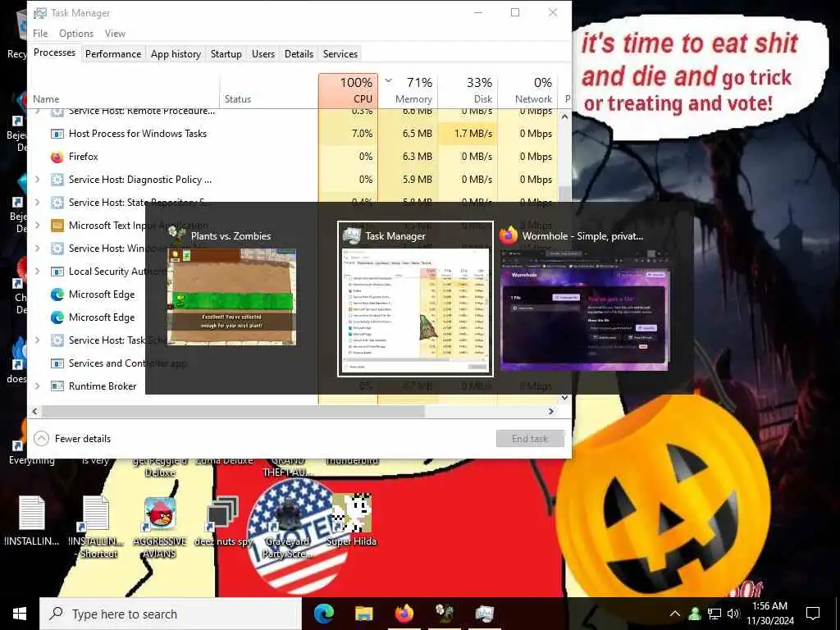Open the notification center
The width and height of the screenshot is (840, 630).
point(813,614)
